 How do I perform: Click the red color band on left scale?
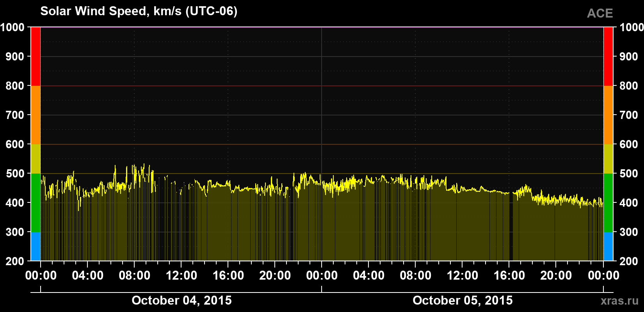pyautogui.click(x=36, y=57)
